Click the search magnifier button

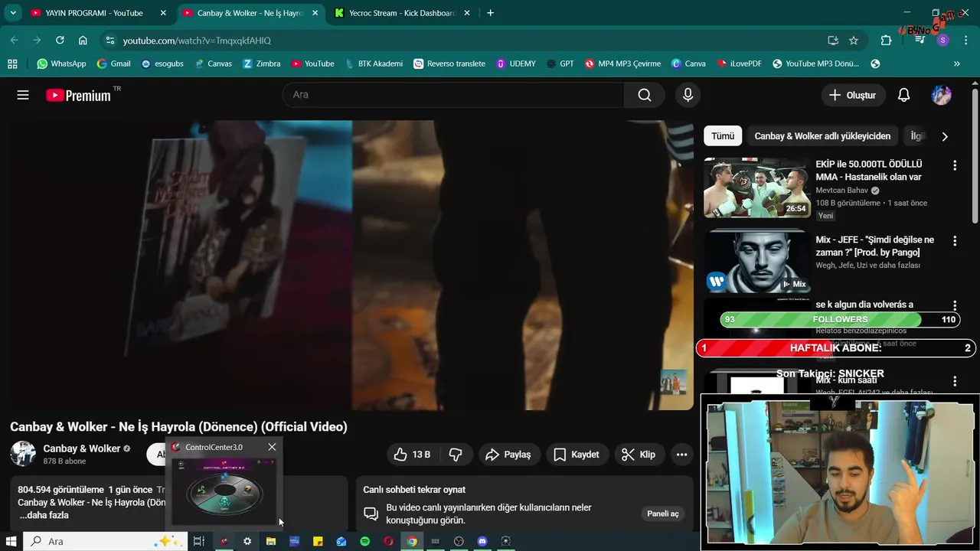click(x=645, y=95)
